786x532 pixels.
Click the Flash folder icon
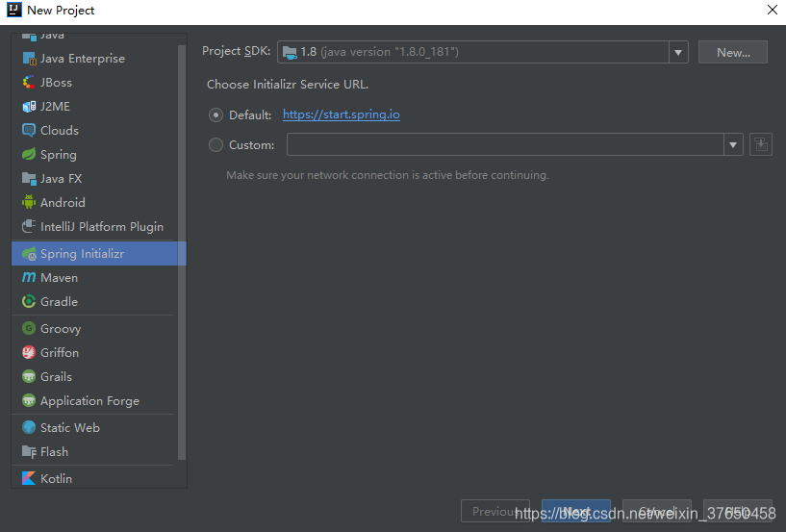pyautogui.click(x=29, y=452)
